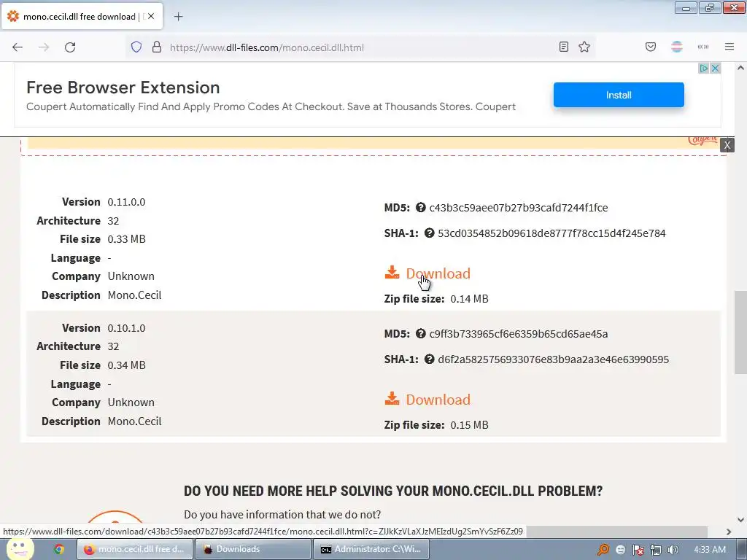This screenshot has height=560, width=747.
Task: Click the horizontal scroll right arrow
Action: [729, 532]
